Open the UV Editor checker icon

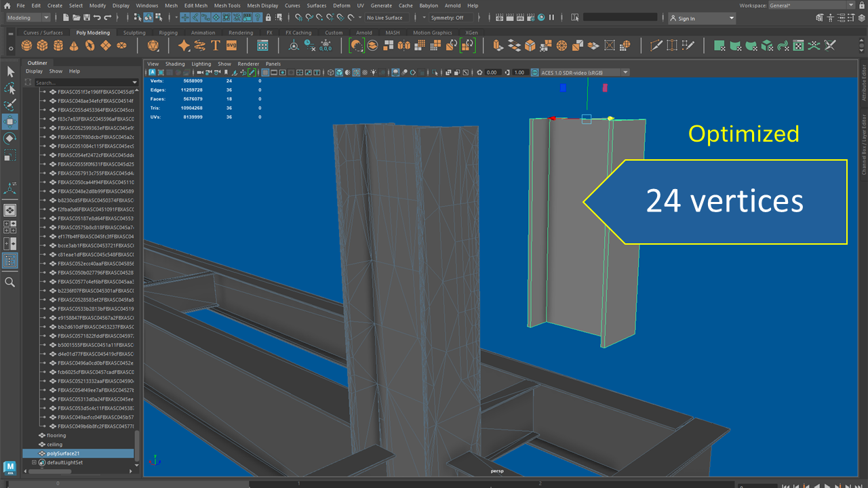click(x=798, y=45)
